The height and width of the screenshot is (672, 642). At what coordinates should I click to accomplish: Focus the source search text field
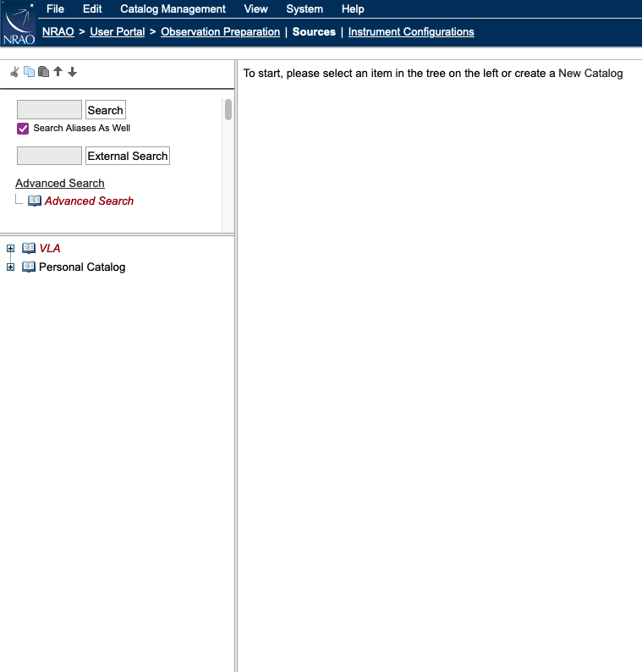pos(49,110)
